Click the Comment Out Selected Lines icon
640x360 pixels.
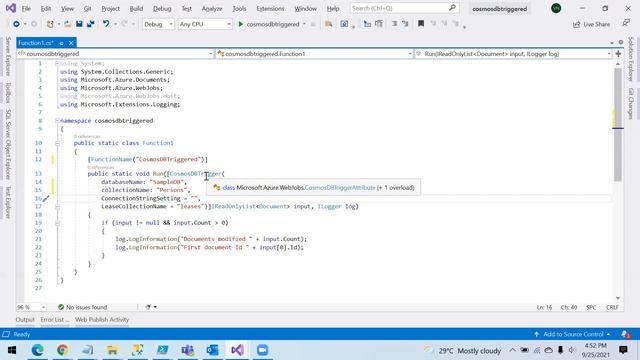pos(395,24)
